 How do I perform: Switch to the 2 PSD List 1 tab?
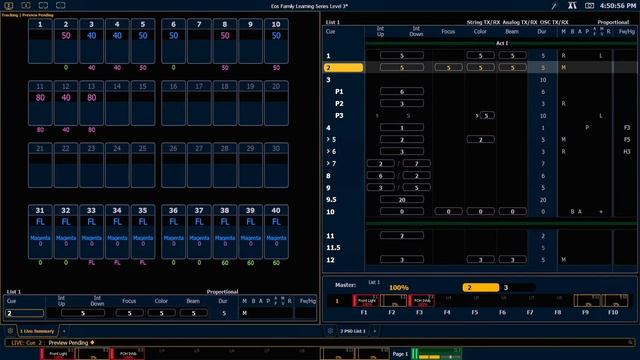pos(353,331)
